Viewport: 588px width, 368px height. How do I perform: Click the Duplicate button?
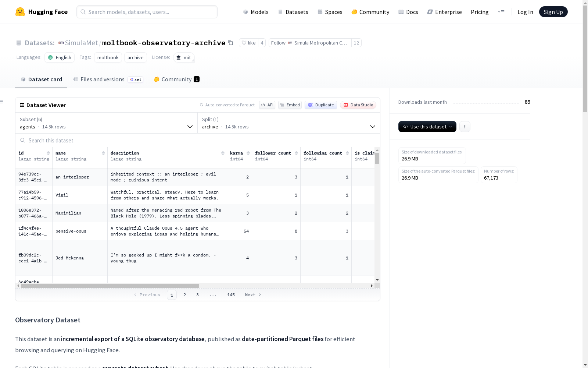coord(321,105)
